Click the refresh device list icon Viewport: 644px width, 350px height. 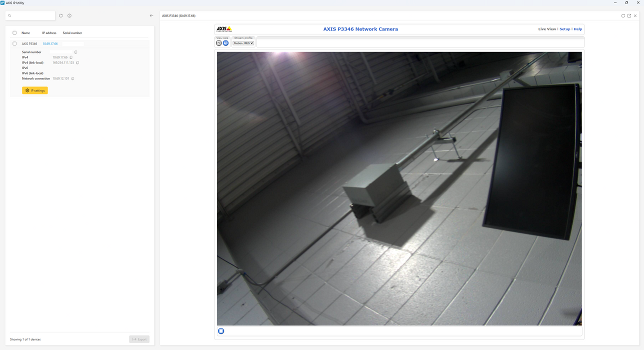pyautogui.click(x=61, y=15)
